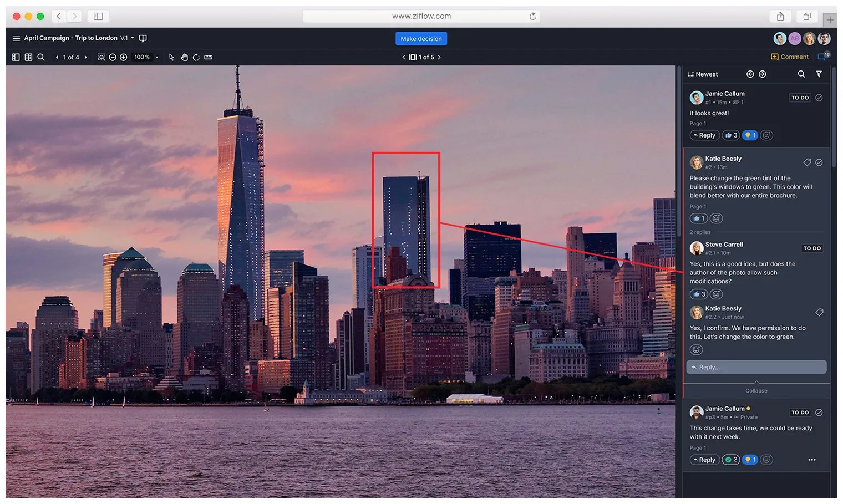The image size is (843, 504).
Task: Select the ruler measurement tool
Action: pos(209,57)
